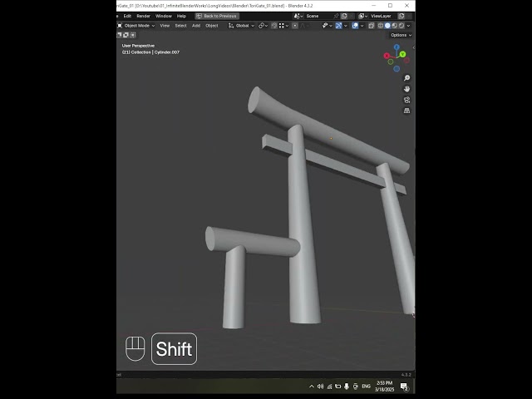The height and width of the screenshot is (399, 532).
Task: Click the taskbar volume icon
Action: tap(320, 386)
